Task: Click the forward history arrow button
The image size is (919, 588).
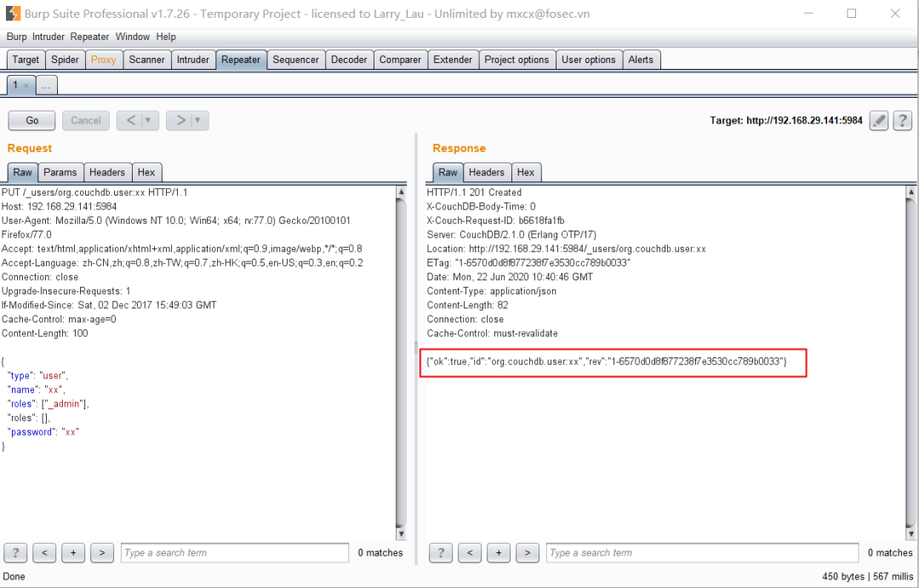Action: (180, 120)
